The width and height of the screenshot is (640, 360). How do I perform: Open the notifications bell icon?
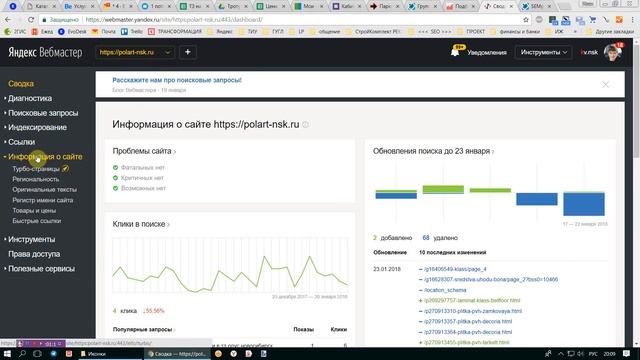click(455, 52)
